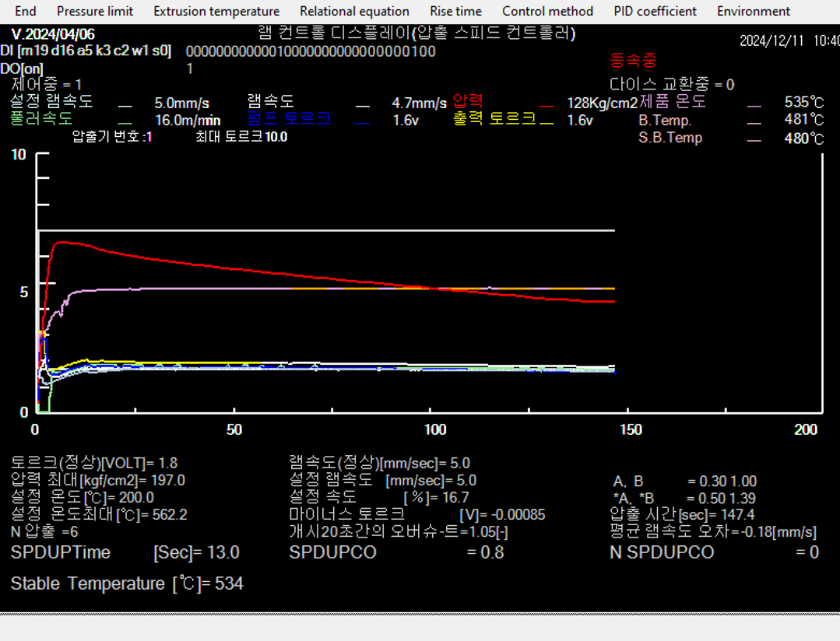
Task: Click the DI bit string readout
Action: 311,51
